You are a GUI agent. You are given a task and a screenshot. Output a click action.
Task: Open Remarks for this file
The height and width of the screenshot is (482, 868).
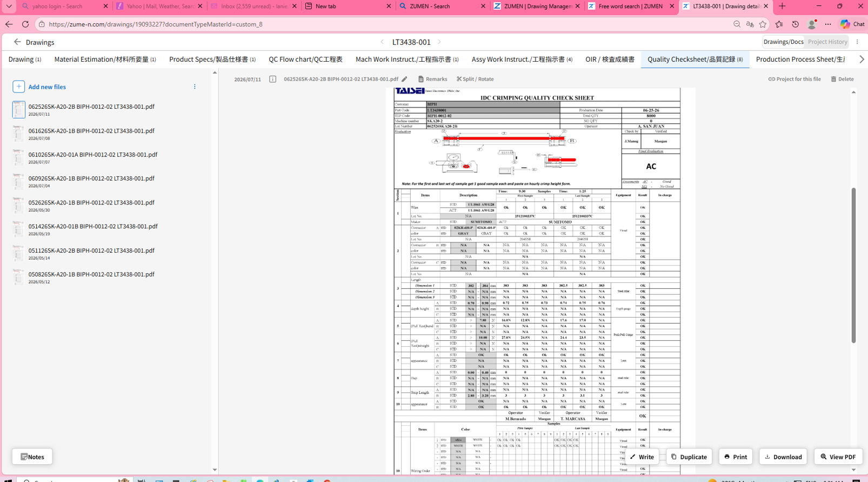(x=432, y=80)
